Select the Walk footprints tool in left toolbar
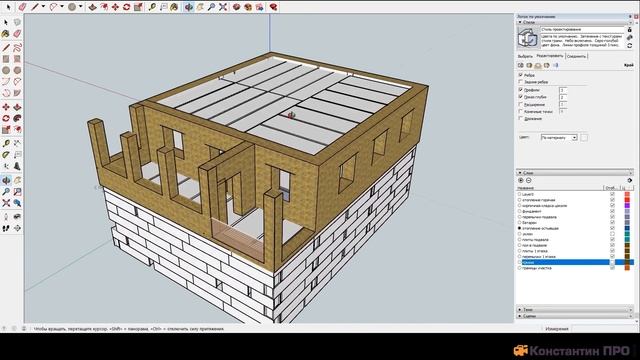The height and width of the screenshot is (360, 640). (6, 229)
